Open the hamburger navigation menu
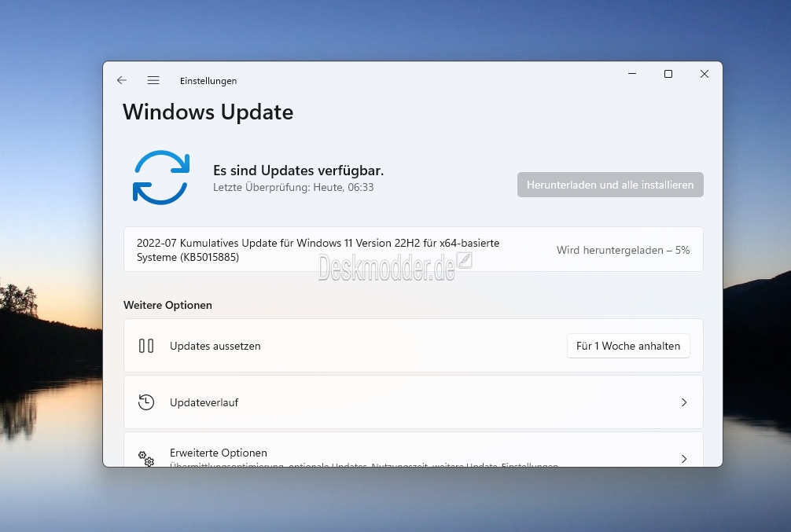The image size is (791, 532). [x=153, y=80]
